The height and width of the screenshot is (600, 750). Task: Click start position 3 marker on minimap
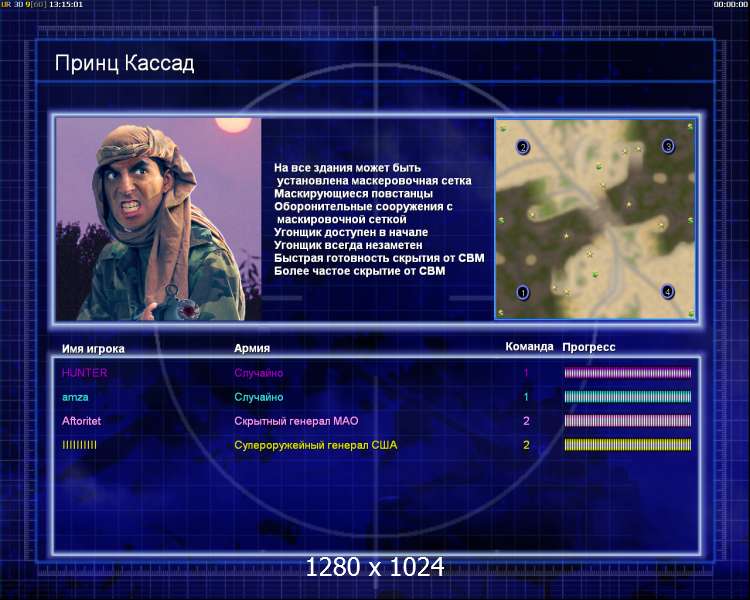[668, 146]
